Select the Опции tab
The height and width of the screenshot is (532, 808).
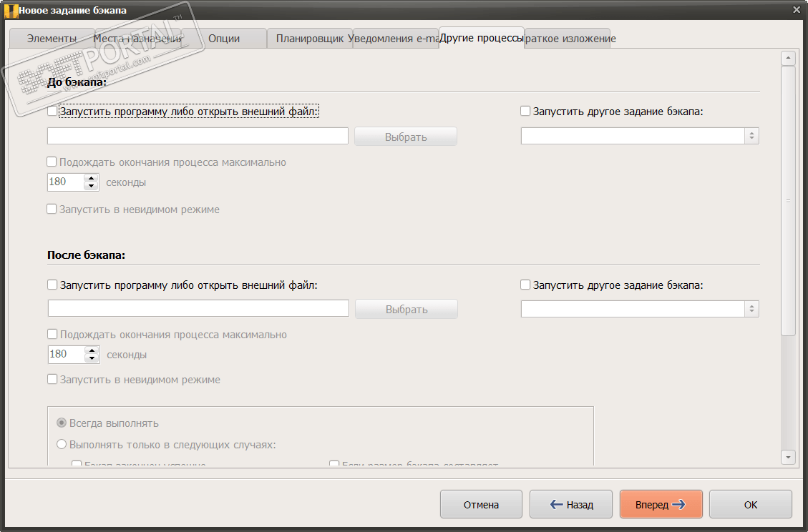click(x=224, y=39)
